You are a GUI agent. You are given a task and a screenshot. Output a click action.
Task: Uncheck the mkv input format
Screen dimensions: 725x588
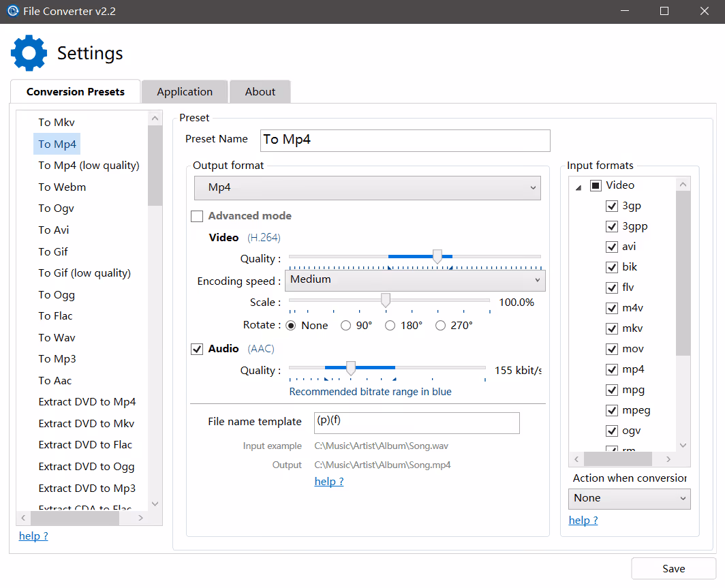(x=612, y=328)
